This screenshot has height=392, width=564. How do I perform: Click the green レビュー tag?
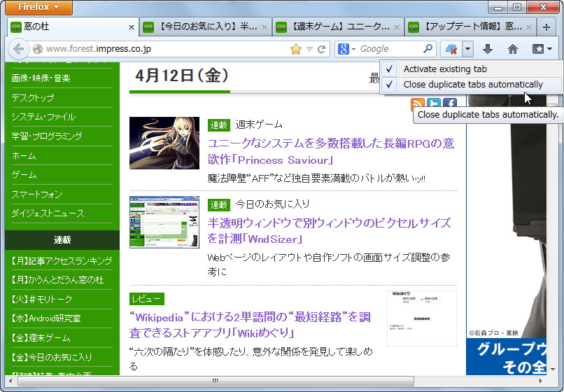(147, 299)
